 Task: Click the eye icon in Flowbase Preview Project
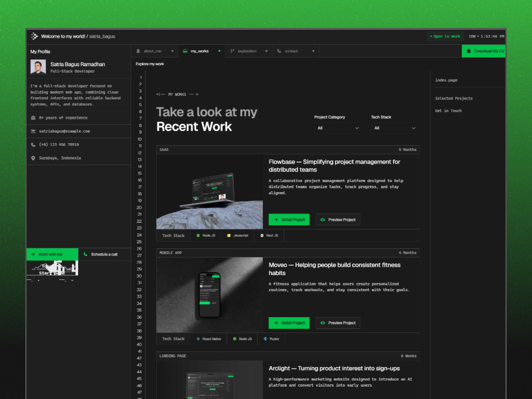pos(323,220)
